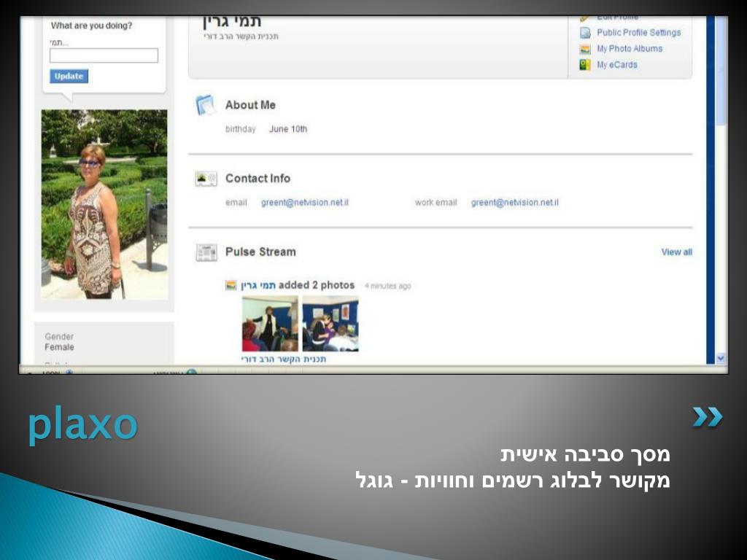Focus the What are you doing text field
This screenshot has height=560, width=747.
click(x=104, y=55)
